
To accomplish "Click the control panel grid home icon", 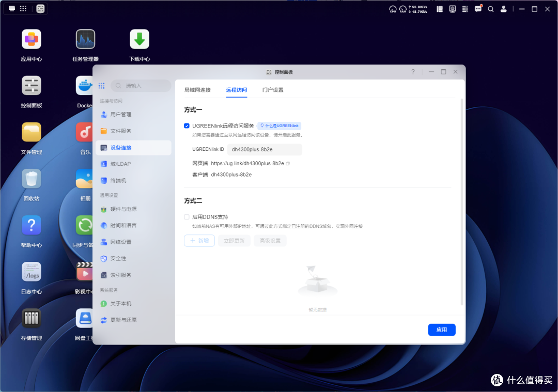I will 101,86.
